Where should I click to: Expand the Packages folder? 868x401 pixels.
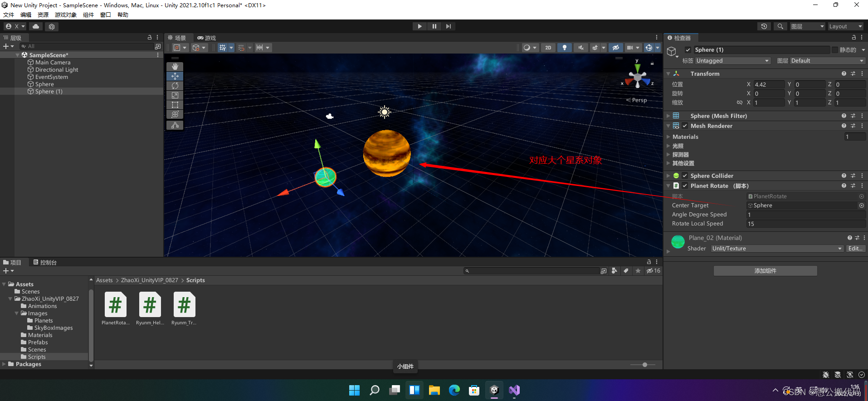pyautogui.click(x=4, y=364)
